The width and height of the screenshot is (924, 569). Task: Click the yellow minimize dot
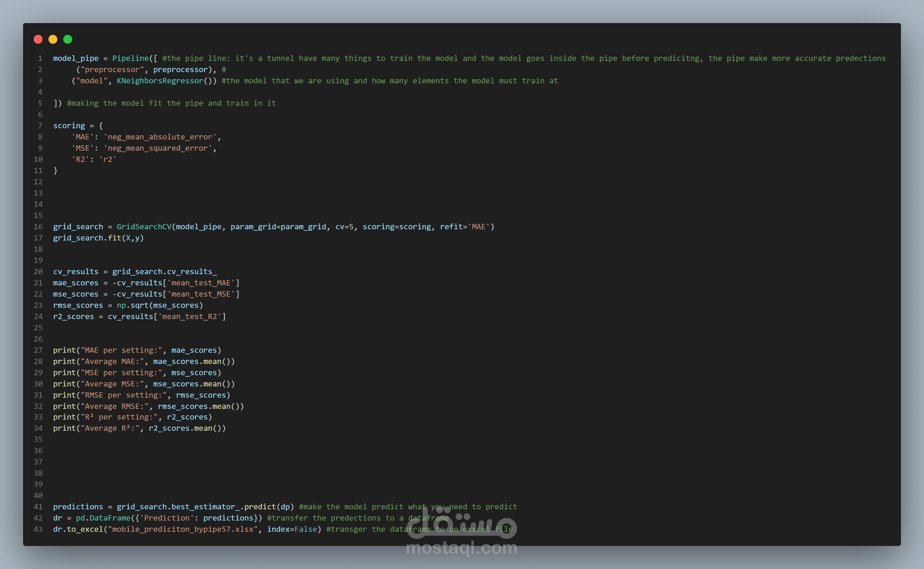(53, 39)
